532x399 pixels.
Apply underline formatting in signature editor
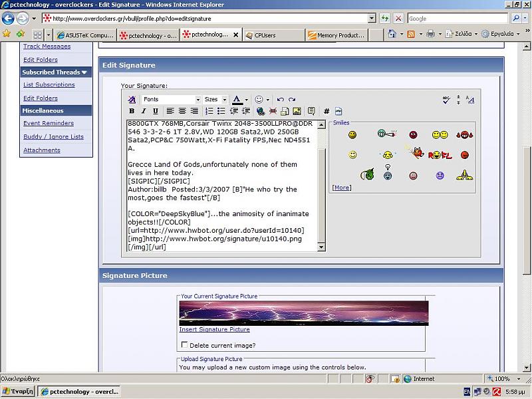point(156,111)
